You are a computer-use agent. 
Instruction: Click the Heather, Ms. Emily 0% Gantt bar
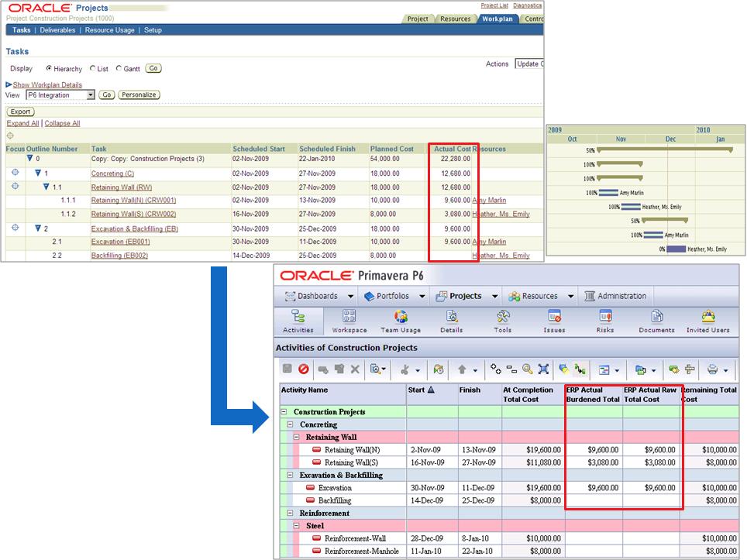(x=676, y=249)
